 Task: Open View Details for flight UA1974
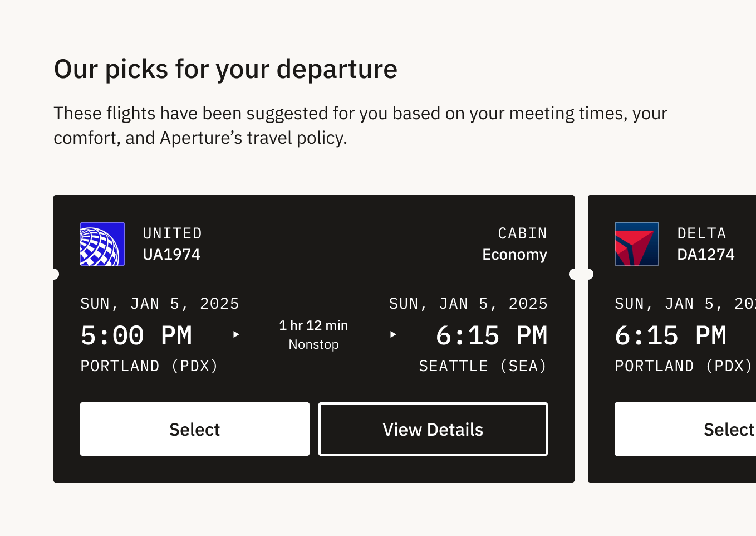433,429
